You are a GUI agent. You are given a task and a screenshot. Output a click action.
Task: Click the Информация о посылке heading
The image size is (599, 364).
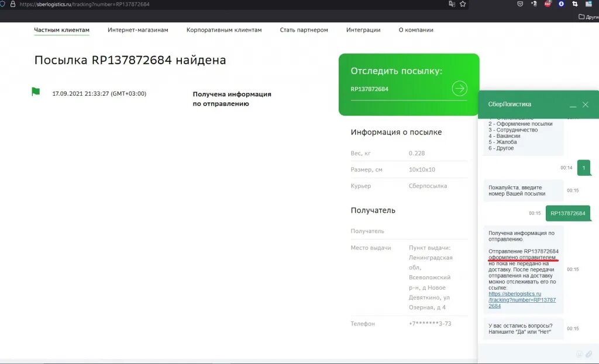[396, 132]
